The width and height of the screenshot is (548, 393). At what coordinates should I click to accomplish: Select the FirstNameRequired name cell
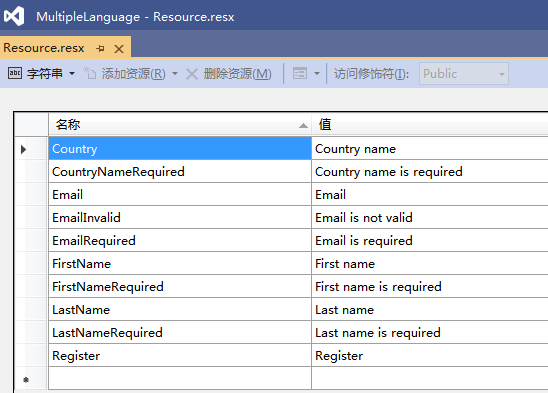(x=180, y=287)
